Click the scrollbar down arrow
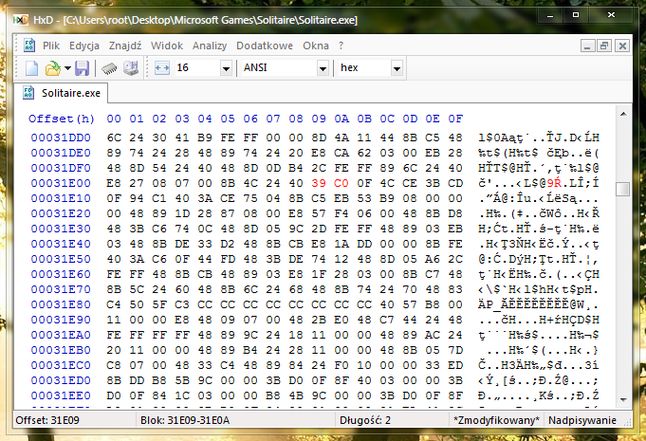 coord(623,399)
